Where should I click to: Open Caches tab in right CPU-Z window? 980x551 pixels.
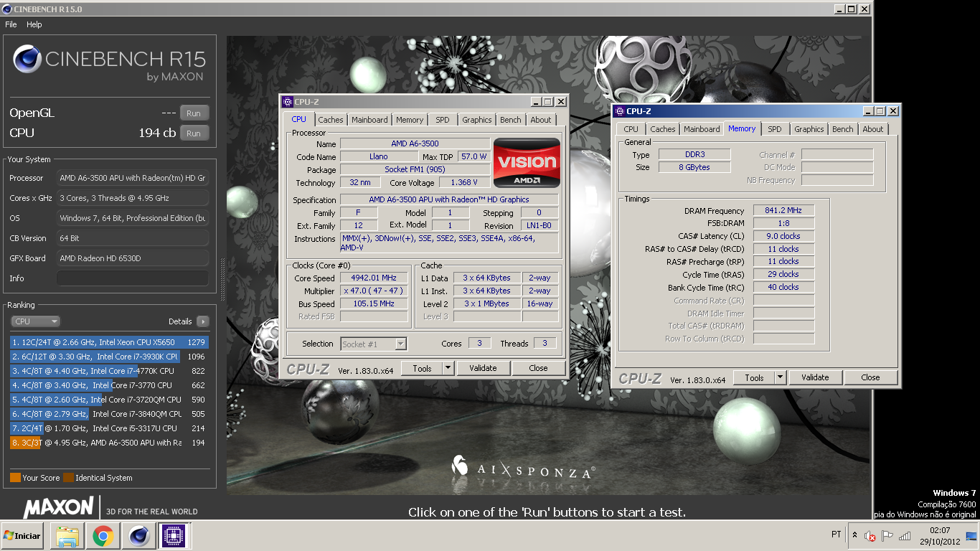pyautogui.click(x=662, y=129)
